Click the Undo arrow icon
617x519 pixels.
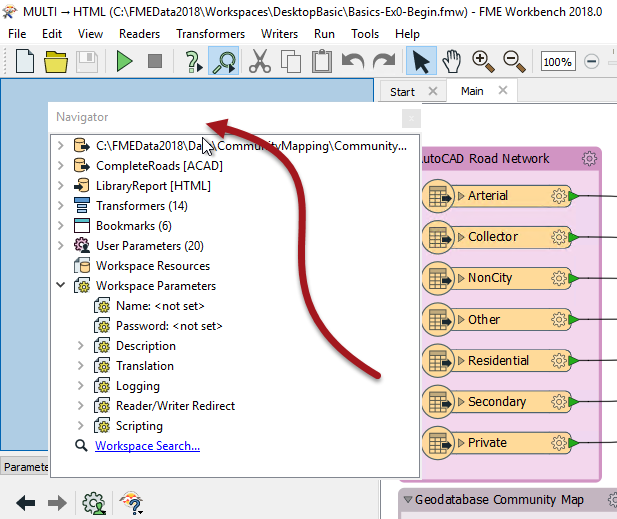[353, 61]
